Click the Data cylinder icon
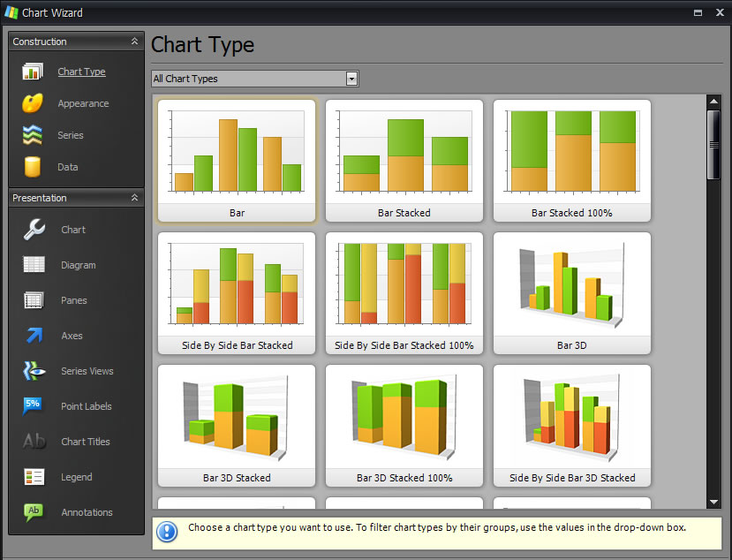732x560 pixels. [32, 167]
